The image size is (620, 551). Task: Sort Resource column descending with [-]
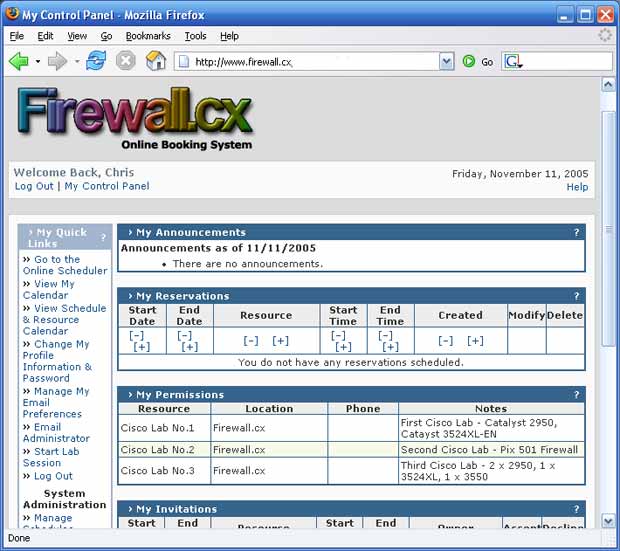coord(251,341)
